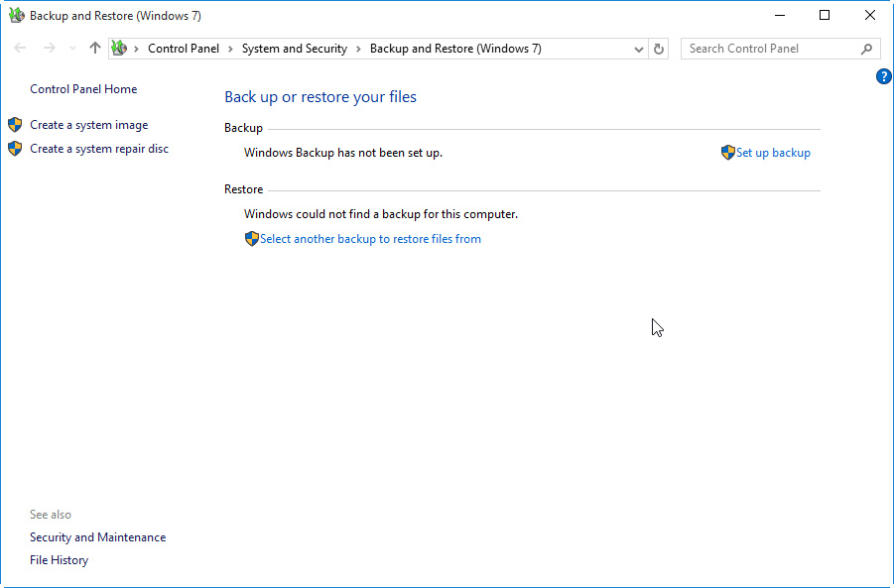Minimize the Backup and Restore window
The height and width of the screenshot is (588, 894).
click(x=780, y=16)
